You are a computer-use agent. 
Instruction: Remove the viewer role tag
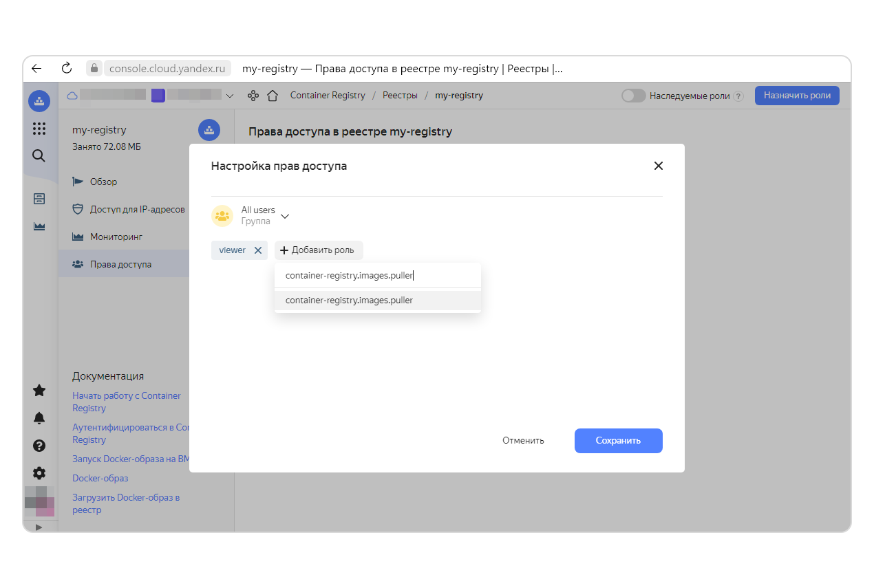point(258,250)
